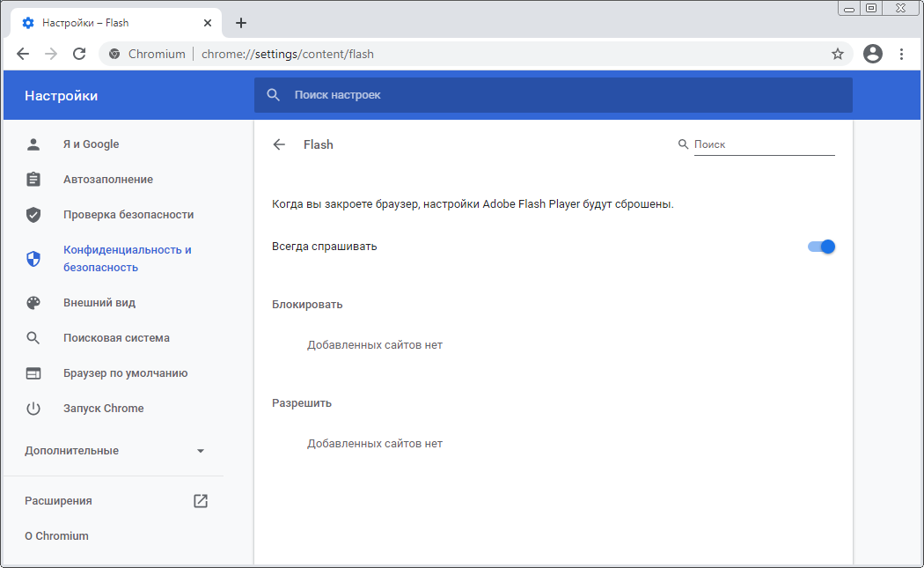Close the Настройки – Flash tab
The width and height of the screenshot is (924, 568).
[x=208, y=23]
